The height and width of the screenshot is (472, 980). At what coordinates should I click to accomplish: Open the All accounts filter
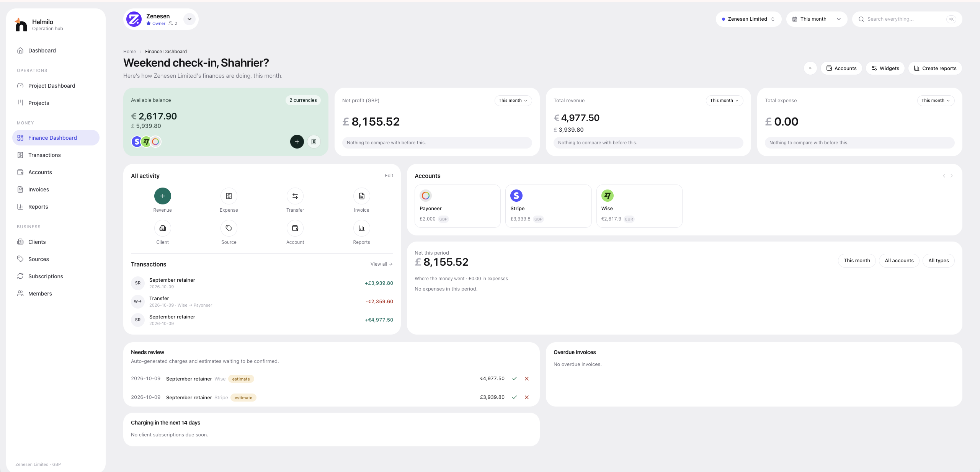click(x=899, y=261)
